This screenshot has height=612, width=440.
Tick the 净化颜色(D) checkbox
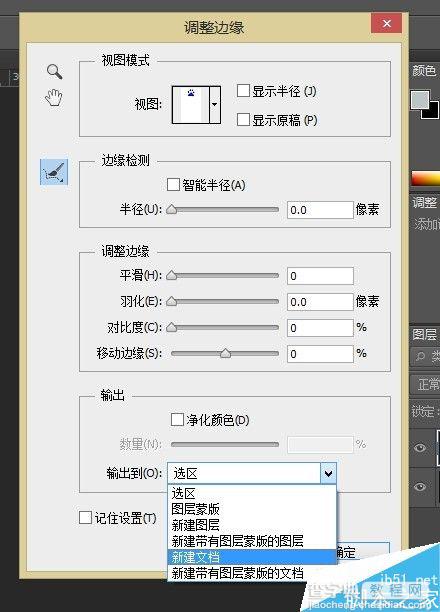[x=177, y=420]
